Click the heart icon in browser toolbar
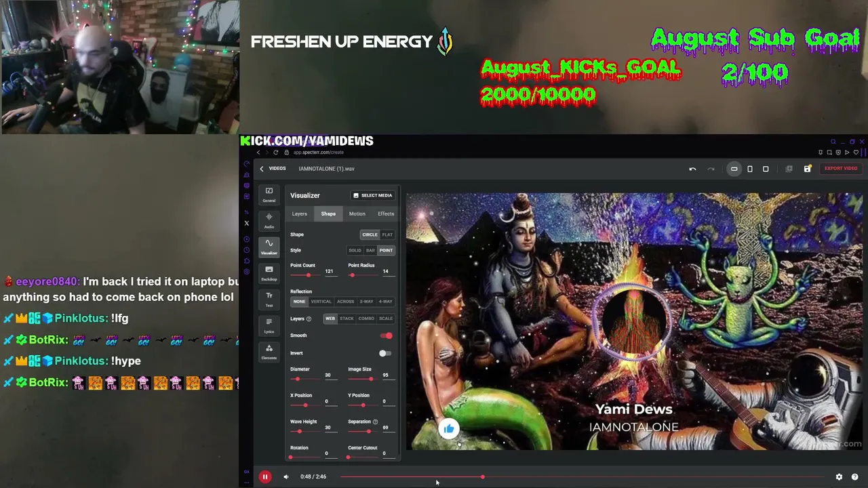 (856, 152)
